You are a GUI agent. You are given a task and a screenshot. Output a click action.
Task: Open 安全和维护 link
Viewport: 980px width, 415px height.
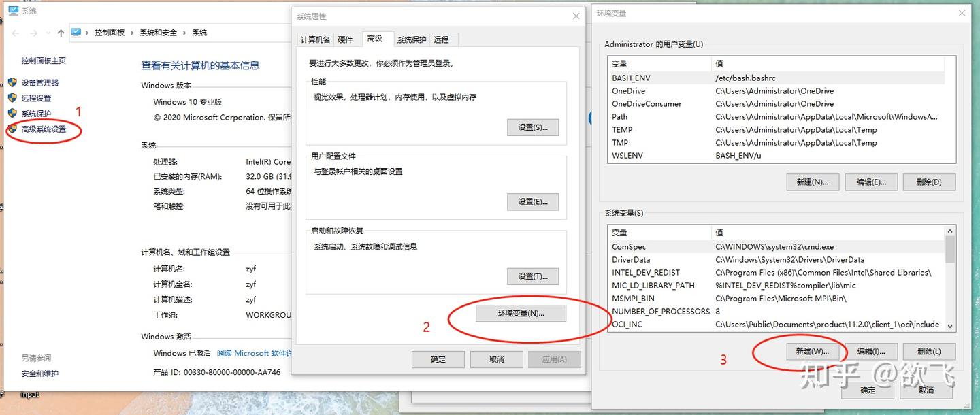(x=40, y=373)
